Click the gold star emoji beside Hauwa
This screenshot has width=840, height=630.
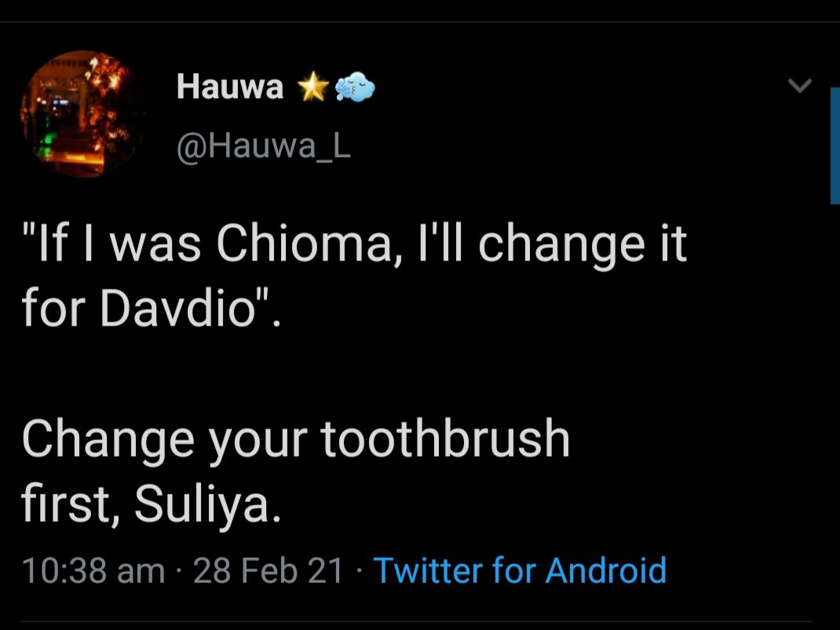312,89
